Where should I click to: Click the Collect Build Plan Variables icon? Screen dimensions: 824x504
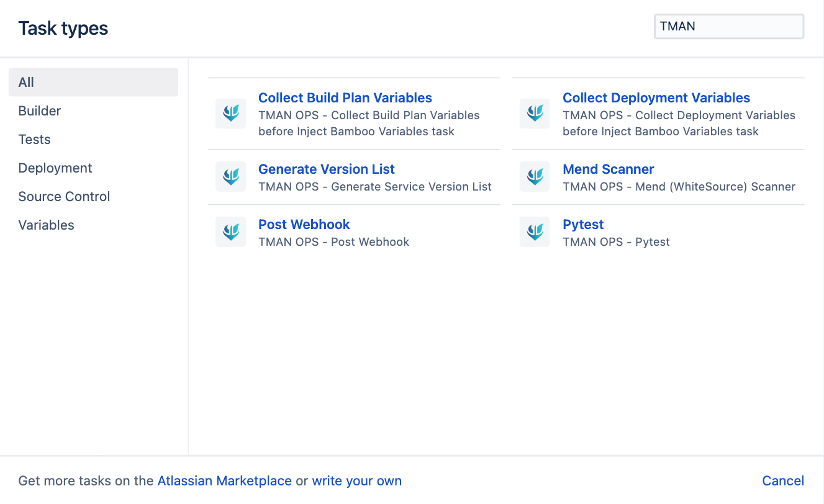[x=231, y=114]
